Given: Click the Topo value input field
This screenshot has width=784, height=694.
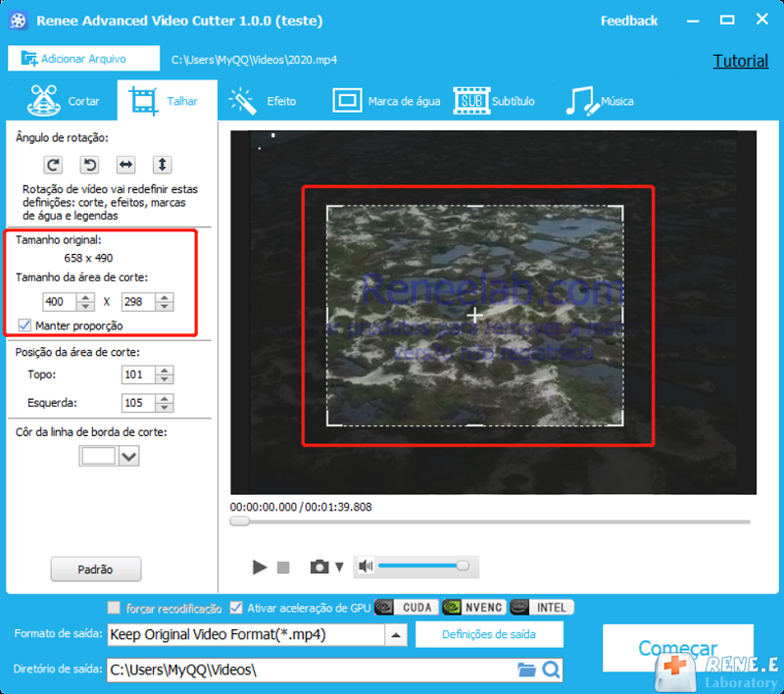Looking at the screenshot, I should tap(139, 374).
